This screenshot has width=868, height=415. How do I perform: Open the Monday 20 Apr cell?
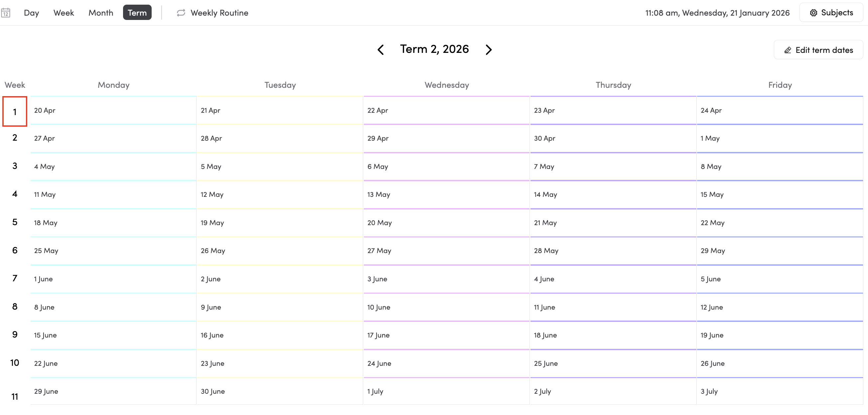tap(113, 110)
